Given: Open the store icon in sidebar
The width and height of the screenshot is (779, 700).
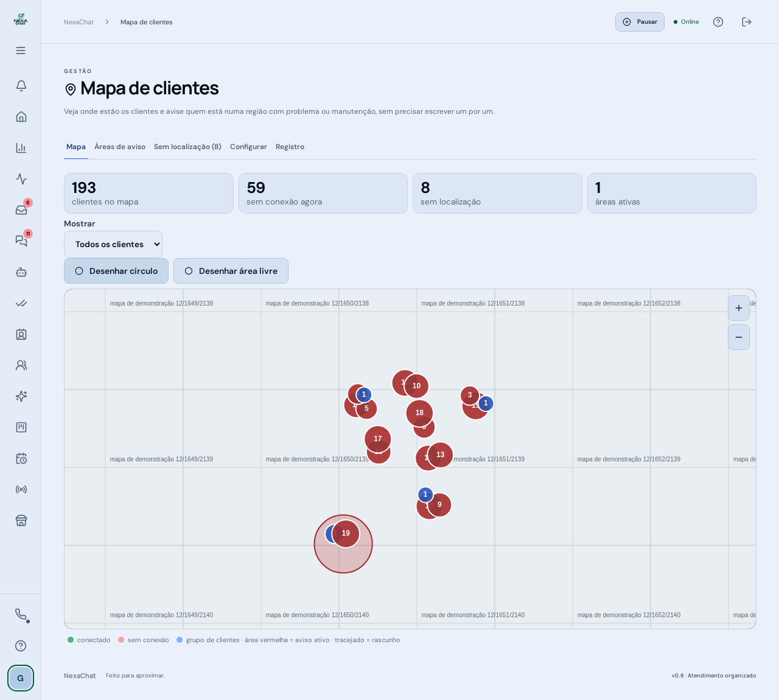Looking at the screenshot, I should (21, 520).
